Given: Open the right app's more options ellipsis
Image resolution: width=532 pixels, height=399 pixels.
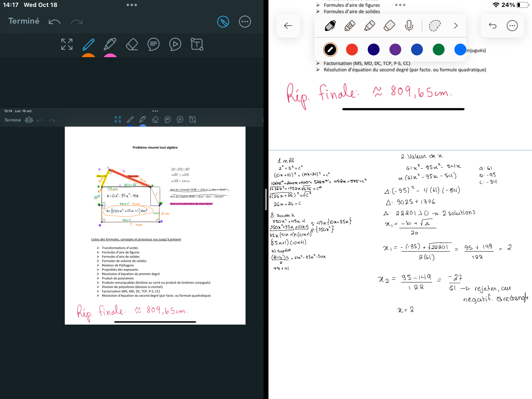Looking at the screenshot, I should [x=512, y=26].
